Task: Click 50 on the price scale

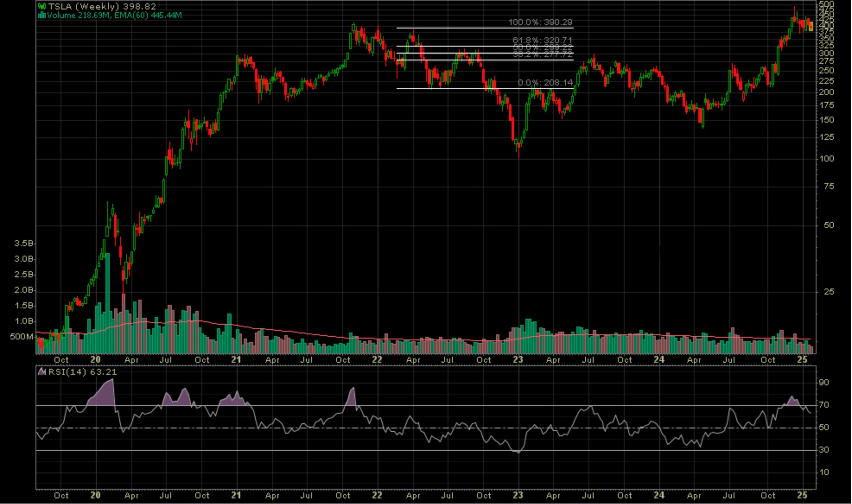Action: [x=829, y=225]
